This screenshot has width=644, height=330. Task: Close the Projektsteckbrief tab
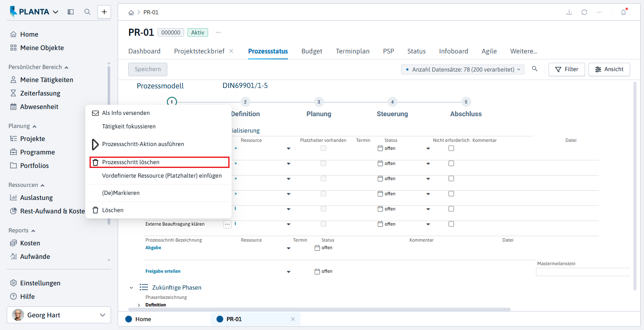(x=231, y=51)
